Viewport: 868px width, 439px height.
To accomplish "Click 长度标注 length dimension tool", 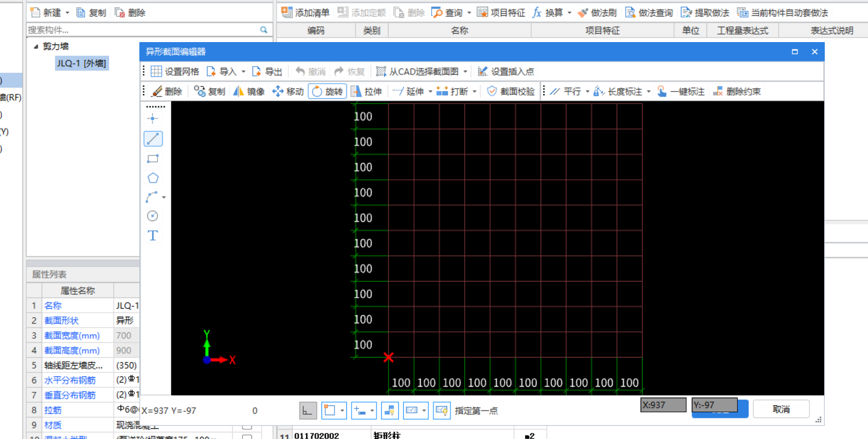I will [618, 91].
